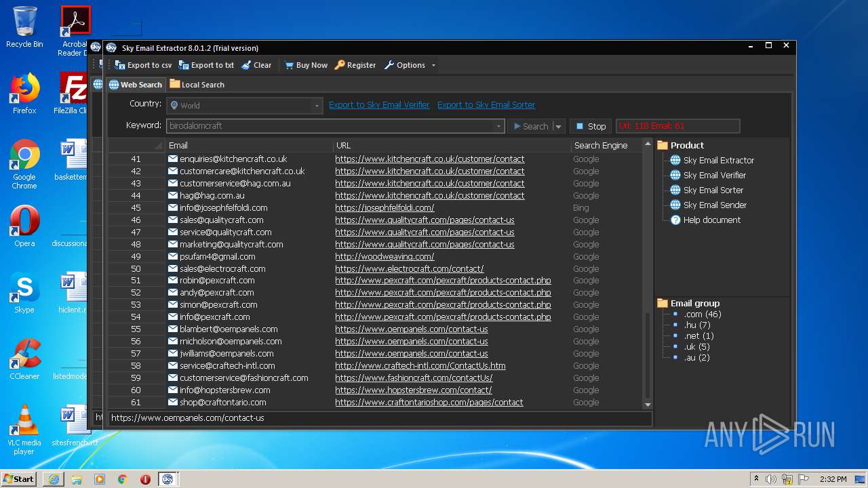The width and height of the screenshot is (868, 488).
Task: Select email blambert@oempanels.com
Action: point(229,329)
